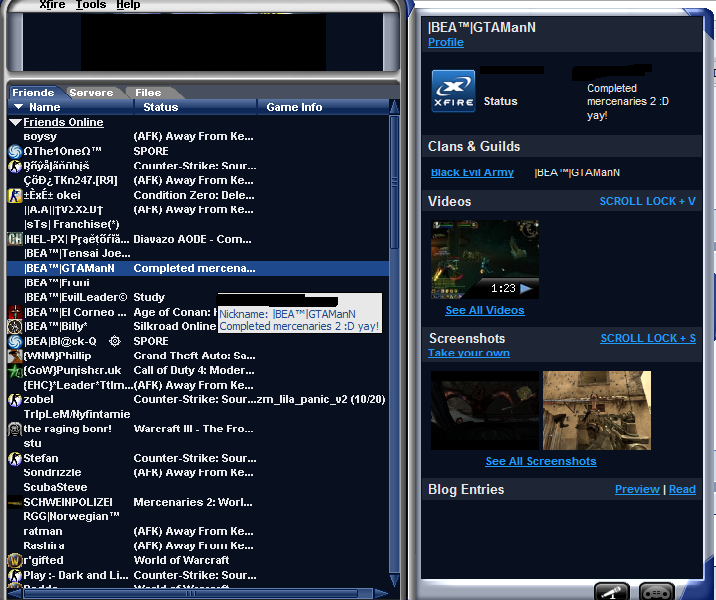716x600 pixels.
Task: Click the horizontal scrollbar thumb below friends list
Action: [191, 594]
